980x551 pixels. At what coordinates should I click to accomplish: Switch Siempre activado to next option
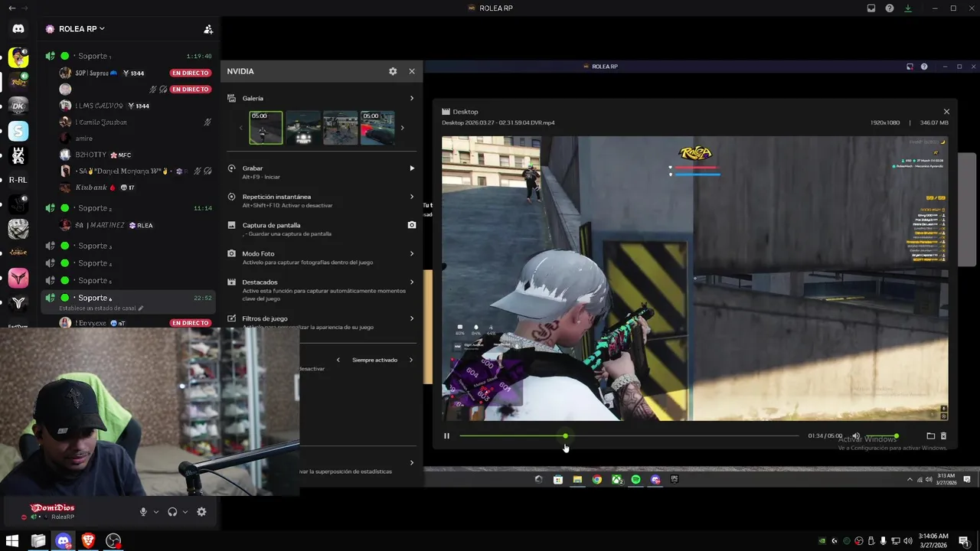tap(410, 360)
